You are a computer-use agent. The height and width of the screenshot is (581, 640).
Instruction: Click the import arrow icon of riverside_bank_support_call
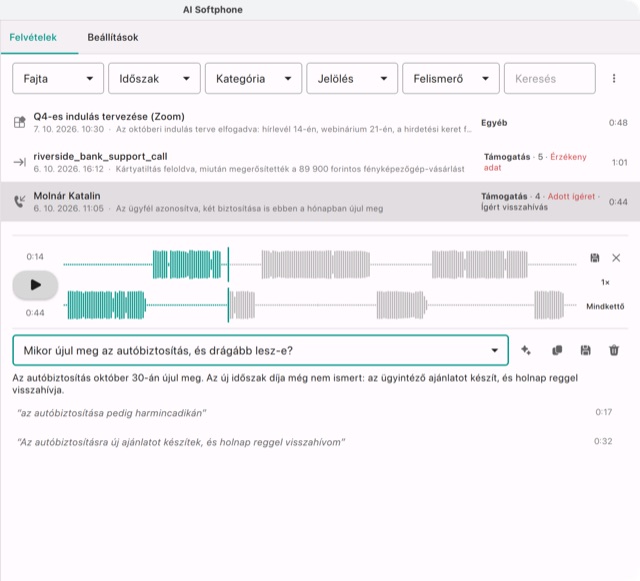[20, 162]
